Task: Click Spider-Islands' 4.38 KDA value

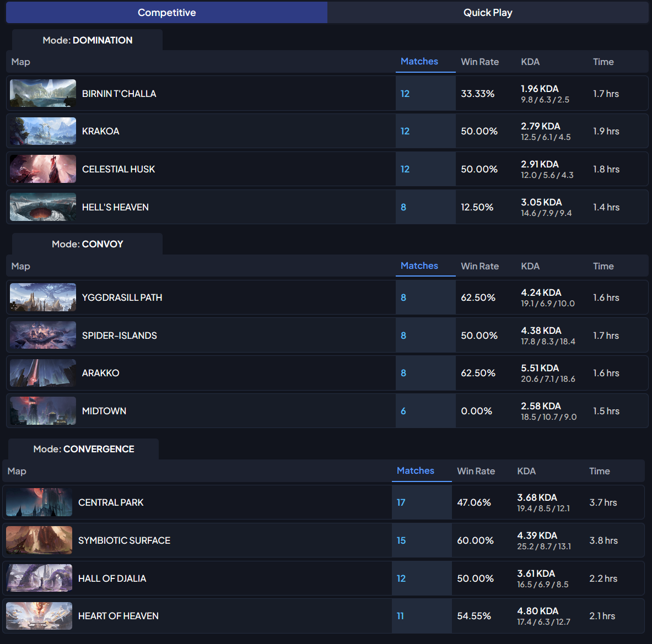Action: click(x=541, y=331)
